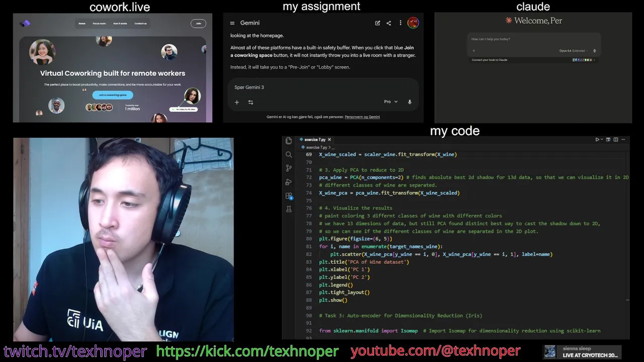Click the cowork.live purple logo

[25, 23]
